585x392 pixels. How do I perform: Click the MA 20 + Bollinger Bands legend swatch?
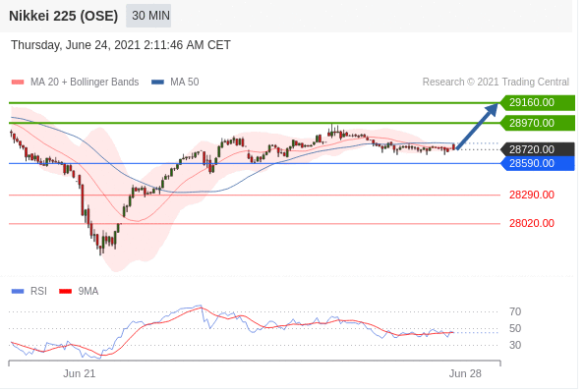18,83
